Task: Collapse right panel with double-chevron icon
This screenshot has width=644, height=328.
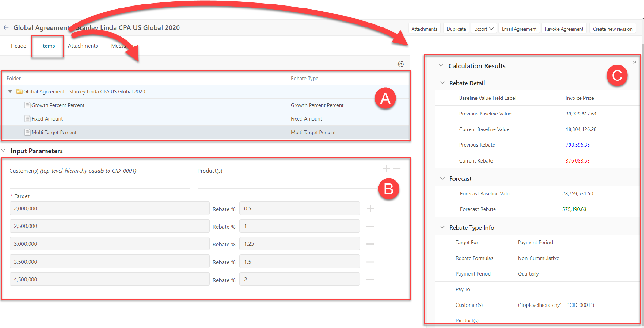Action: point(634,62)
